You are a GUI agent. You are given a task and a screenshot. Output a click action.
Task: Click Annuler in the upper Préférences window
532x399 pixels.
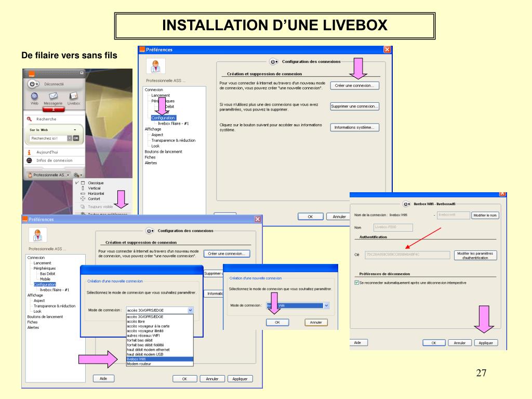point(339,217)
